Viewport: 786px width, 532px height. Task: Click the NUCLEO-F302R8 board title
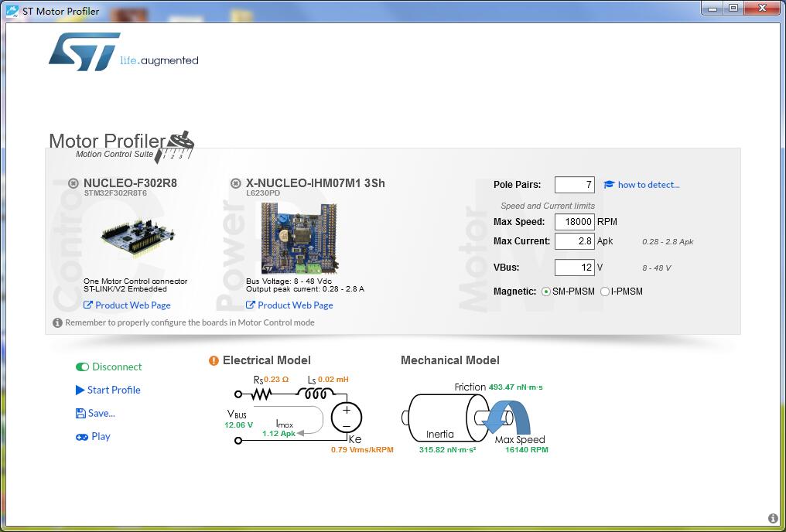pos(130,183)
